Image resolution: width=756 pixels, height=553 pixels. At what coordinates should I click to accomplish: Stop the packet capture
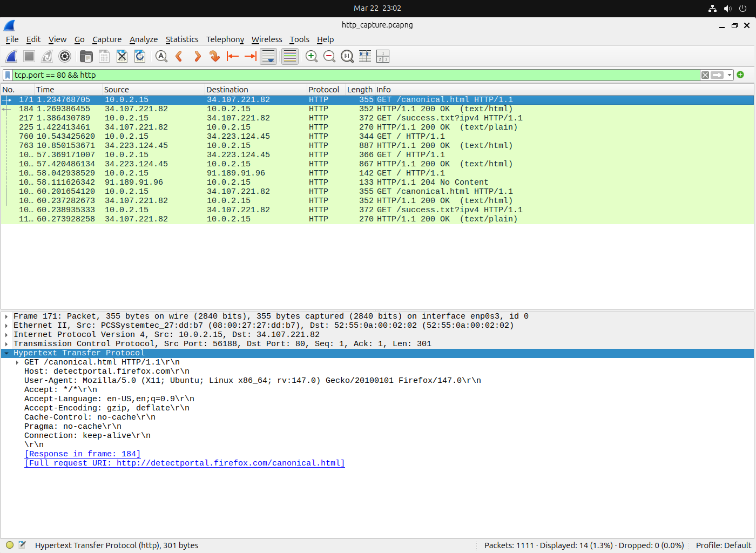[29, 56]
